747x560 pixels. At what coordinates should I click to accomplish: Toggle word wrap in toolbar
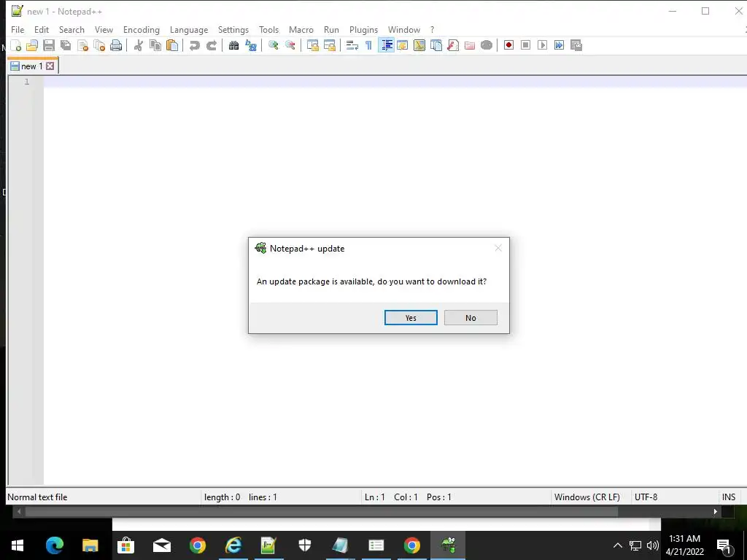(x=352, y=45)
